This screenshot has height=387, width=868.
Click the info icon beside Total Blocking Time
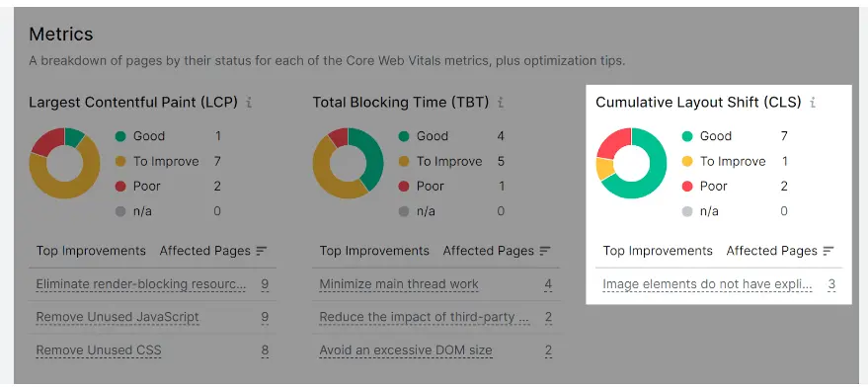[501, 103]
